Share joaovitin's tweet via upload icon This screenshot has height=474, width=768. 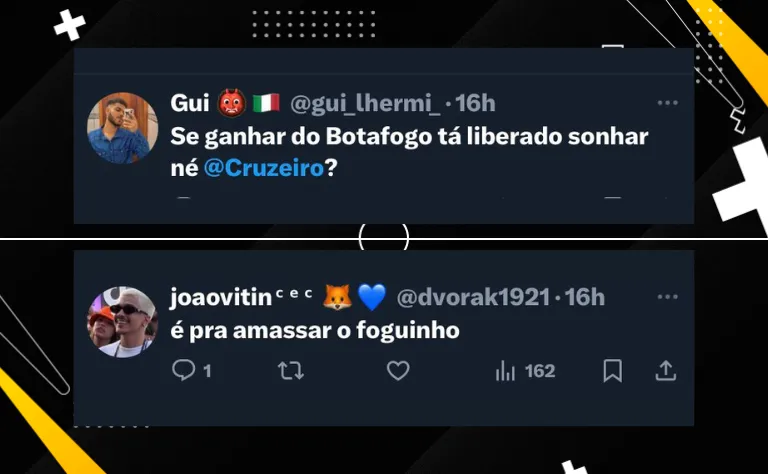666,371
